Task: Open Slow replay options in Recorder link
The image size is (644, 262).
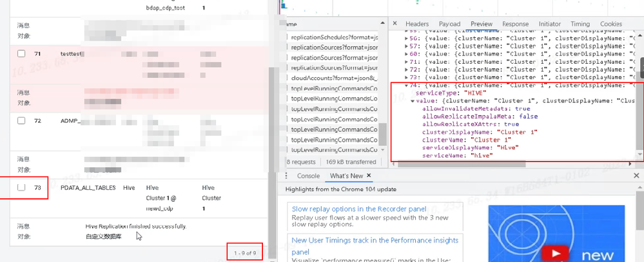Action: point(359,209)
